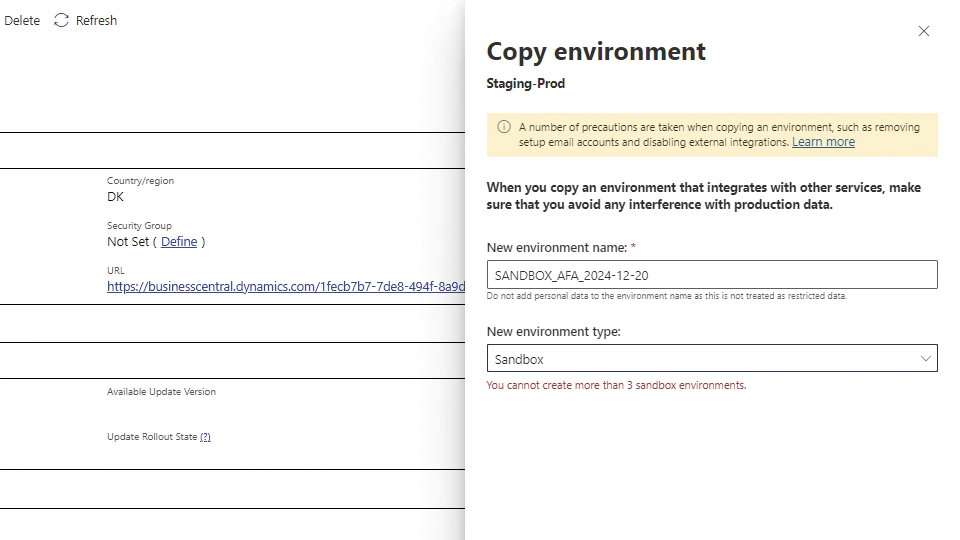Click the (?) link beside Update Rollout State

click(205, 437)
